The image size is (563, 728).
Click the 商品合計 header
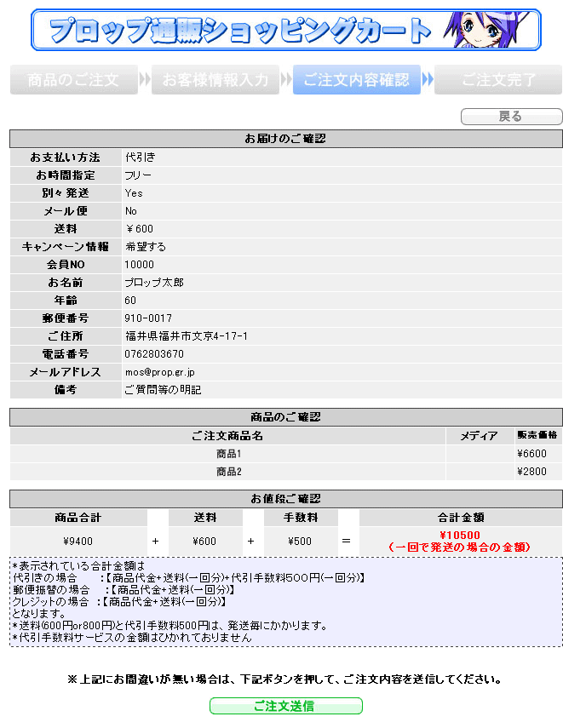(78, 518)
